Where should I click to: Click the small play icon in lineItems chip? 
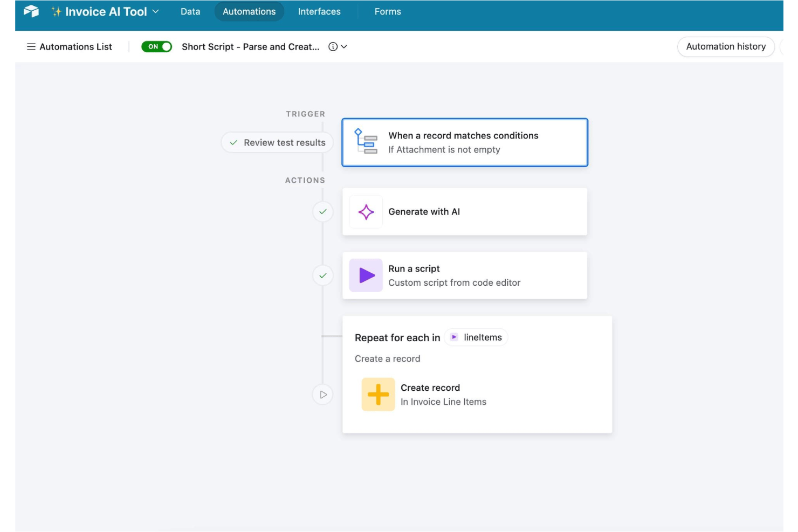point(454,337)
